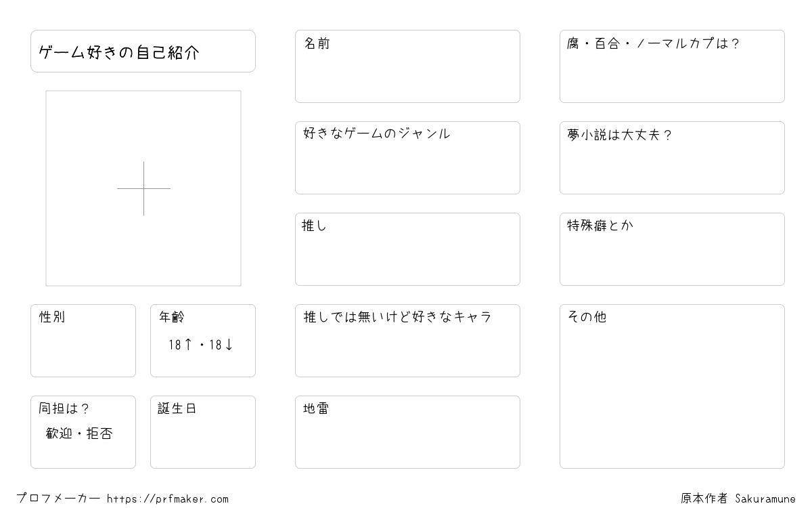Click the 性別 box

pos(83,341)
